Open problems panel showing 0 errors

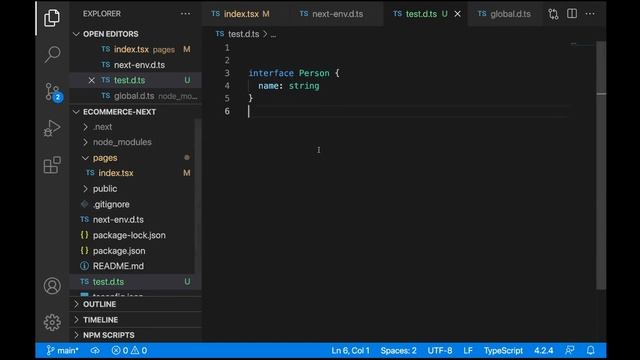coord(129,351)
